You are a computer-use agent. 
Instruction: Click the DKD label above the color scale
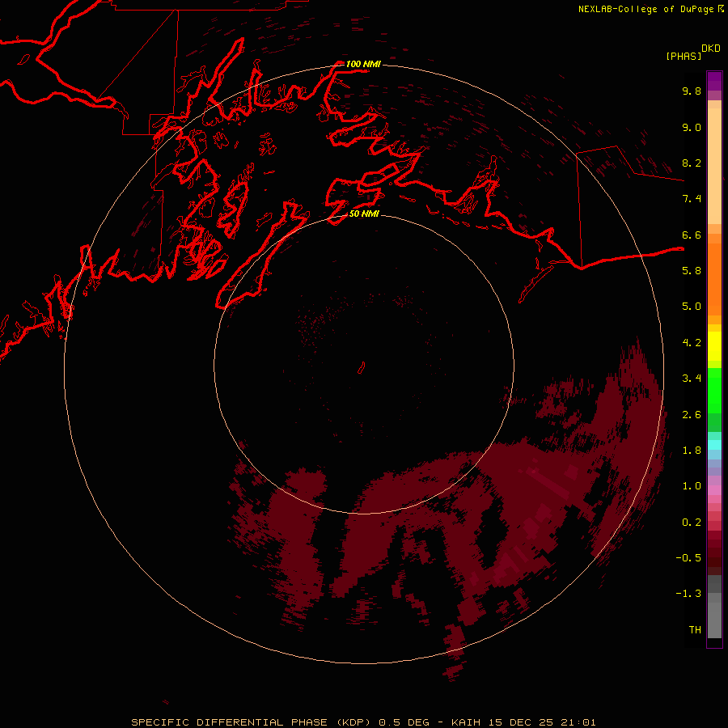tap(711, 49)
